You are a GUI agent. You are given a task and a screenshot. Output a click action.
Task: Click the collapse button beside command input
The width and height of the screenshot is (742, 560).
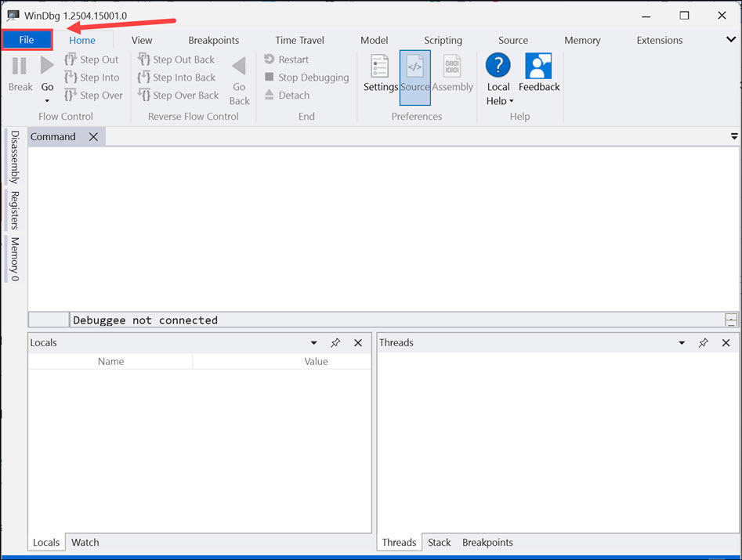click(731, 320)
